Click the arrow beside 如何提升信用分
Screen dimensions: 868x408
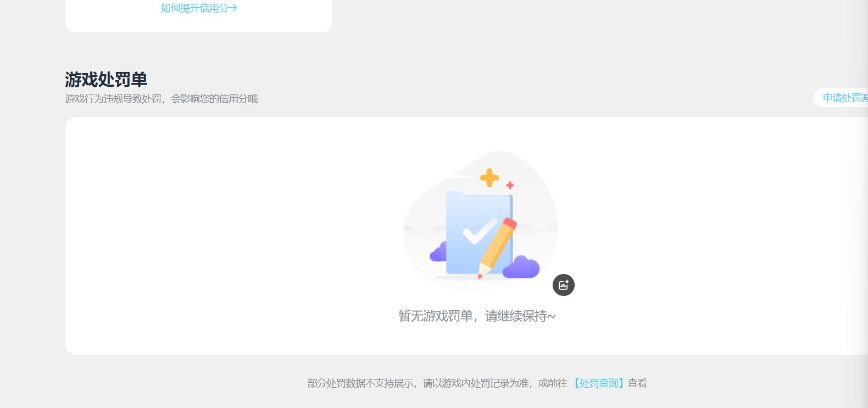click(x=233, y=8)
